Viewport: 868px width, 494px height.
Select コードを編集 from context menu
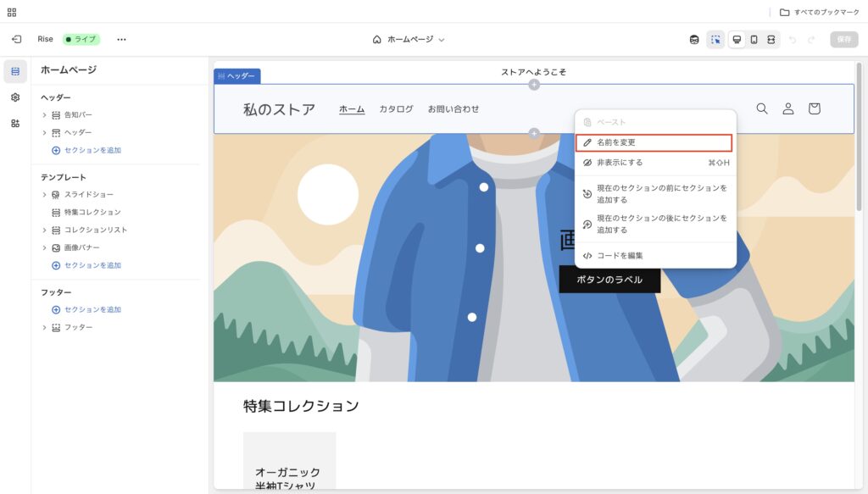620,256
